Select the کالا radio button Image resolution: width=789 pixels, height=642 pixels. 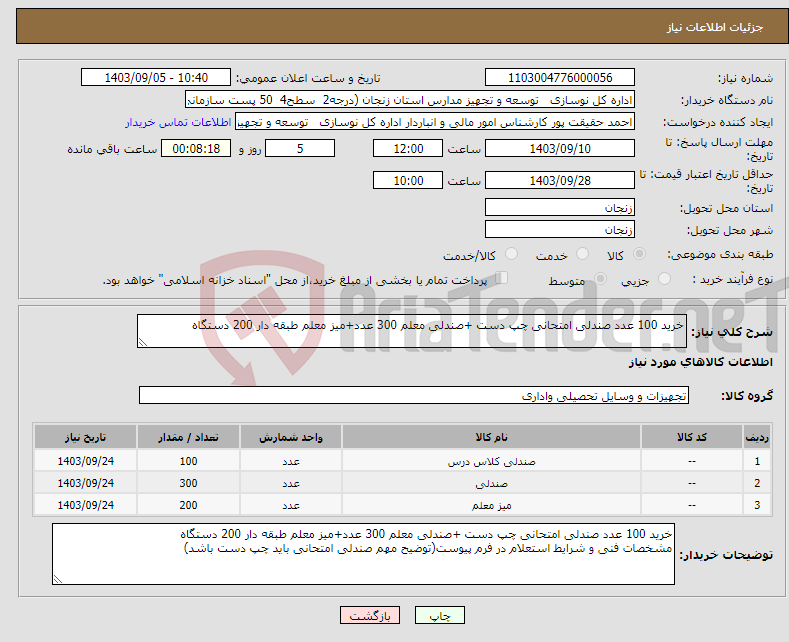point(639,254)
